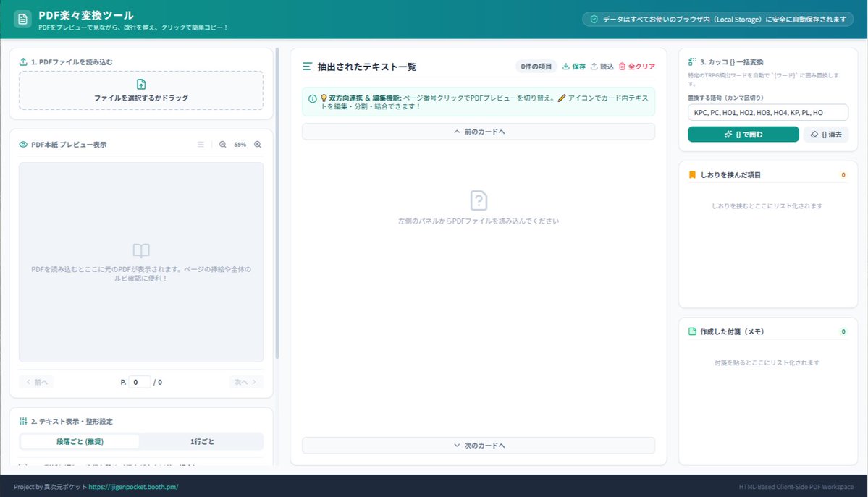Screen dimensions: 868x497
Task: Click the 0件の項目 count badge
Action: point(536,67)
